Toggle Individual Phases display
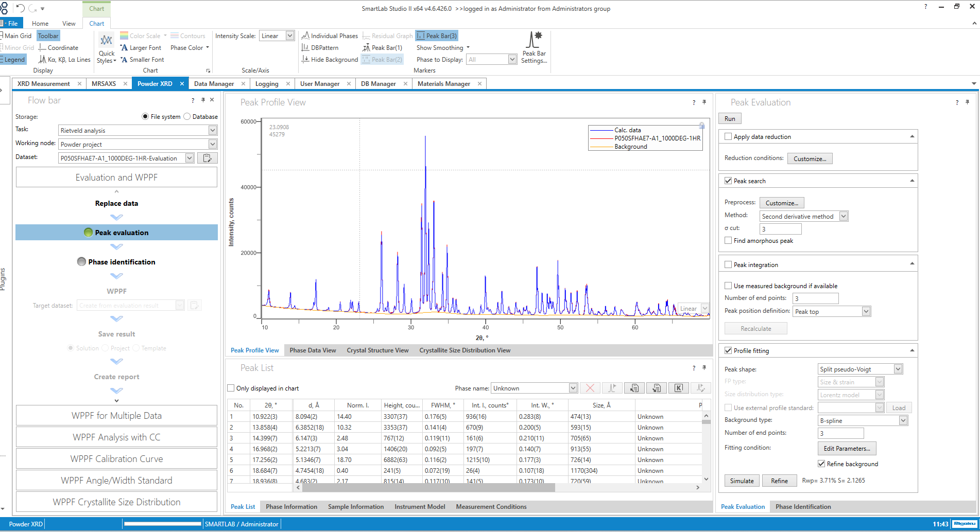 coord(330,36)
